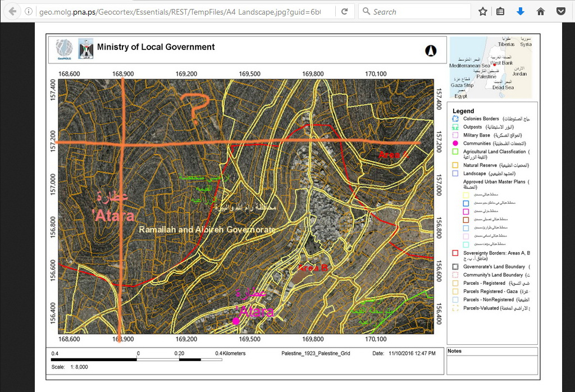This screenshot has height=392, width=575.
Task: Click the north arrow compass icon
Action: 431,51
